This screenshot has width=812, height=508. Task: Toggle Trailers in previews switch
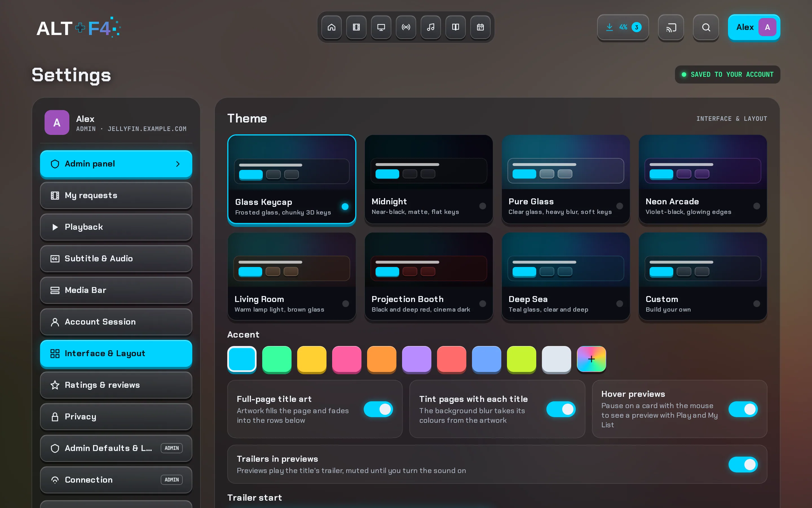pyautogui.click(x=743, y=464)
